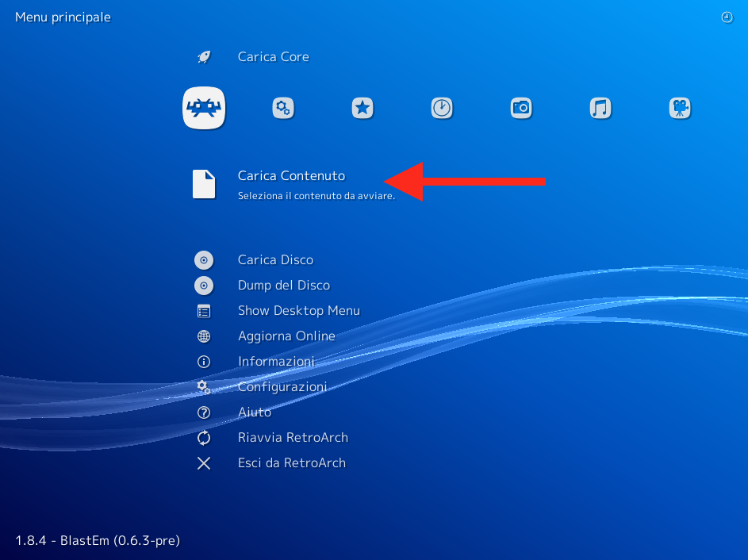The image size is (748, 560).
Task: Click the X icon beside Esci da RetroArch
Action: pyautogui.click(x=204, y=463)
